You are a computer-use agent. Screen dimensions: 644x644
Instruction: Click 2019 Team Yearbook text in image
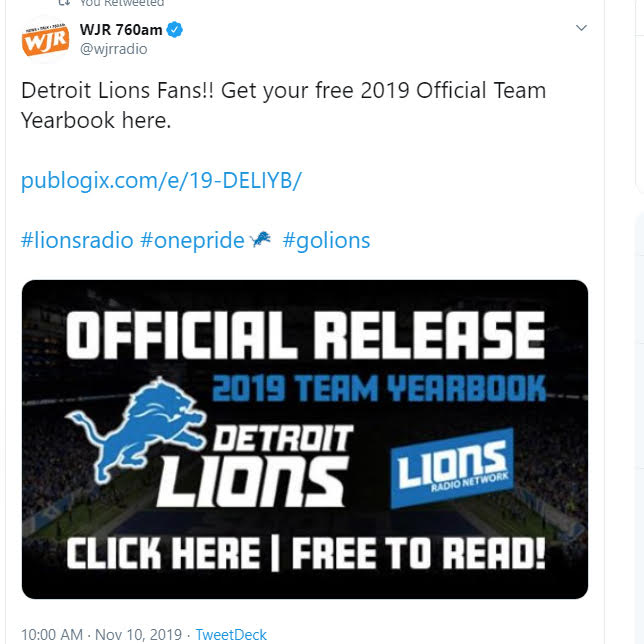pyautogui.click(x=379, y=388)
